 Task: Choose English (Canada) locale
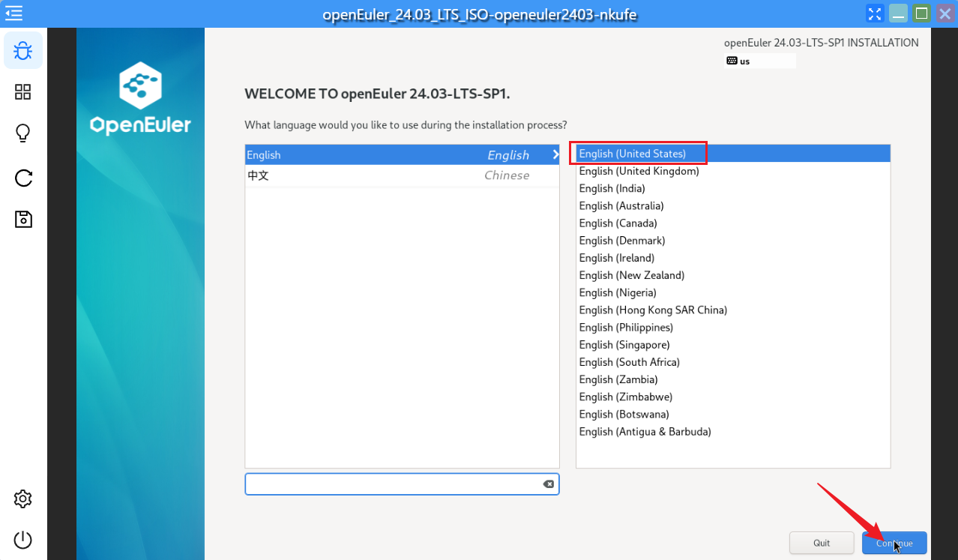tap(733, 223)
